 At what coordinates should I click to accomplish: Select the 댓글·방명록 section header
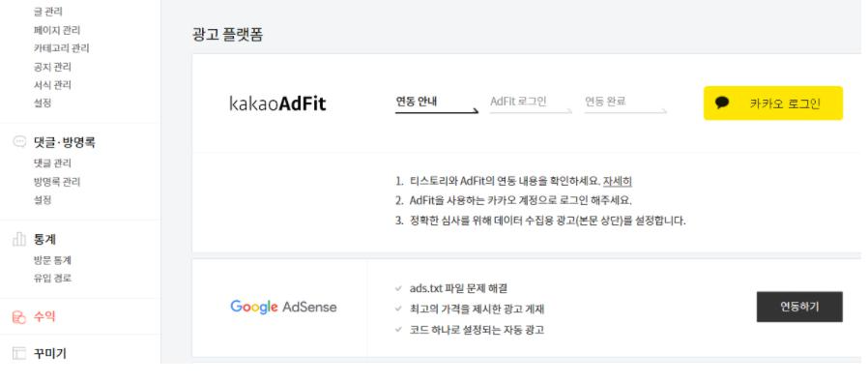[x=64, y=142]
